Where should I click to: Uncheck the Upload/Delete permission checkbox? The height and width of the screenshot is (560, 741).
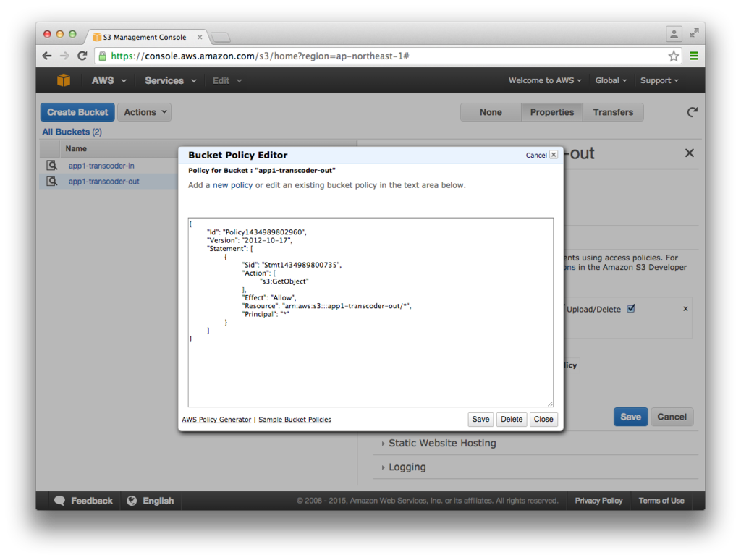point(630,308)
